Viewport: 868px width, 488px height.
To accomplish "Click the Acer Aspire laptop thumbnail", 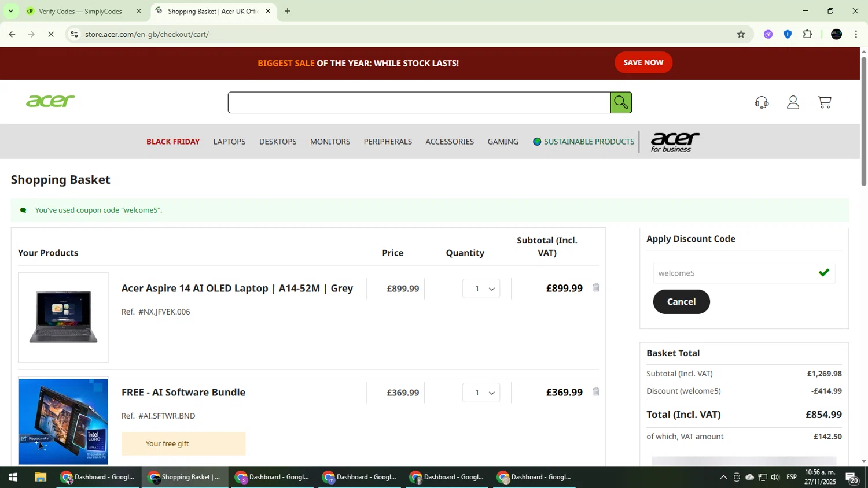I will pyautogui.click(x=63, y=317).
